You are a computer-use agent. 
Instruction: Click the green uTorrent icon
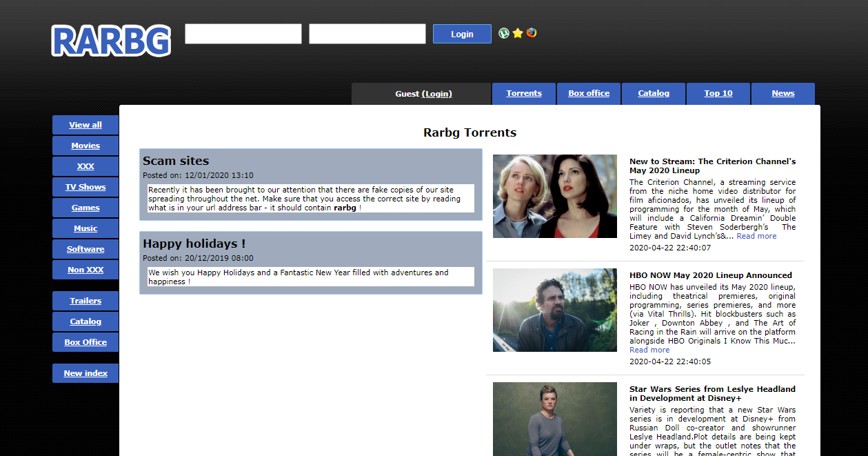[504, 33]
